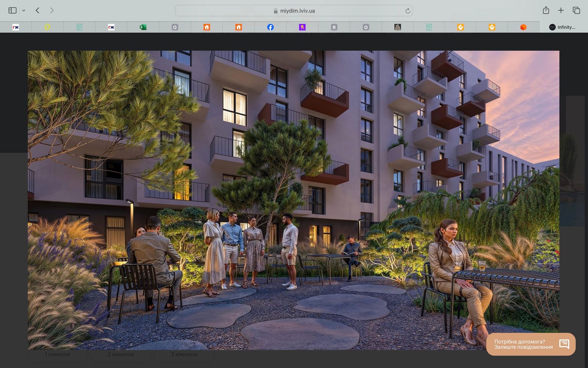
Task: Switch to the gray R-icon tab
Action: coord(334,27)
